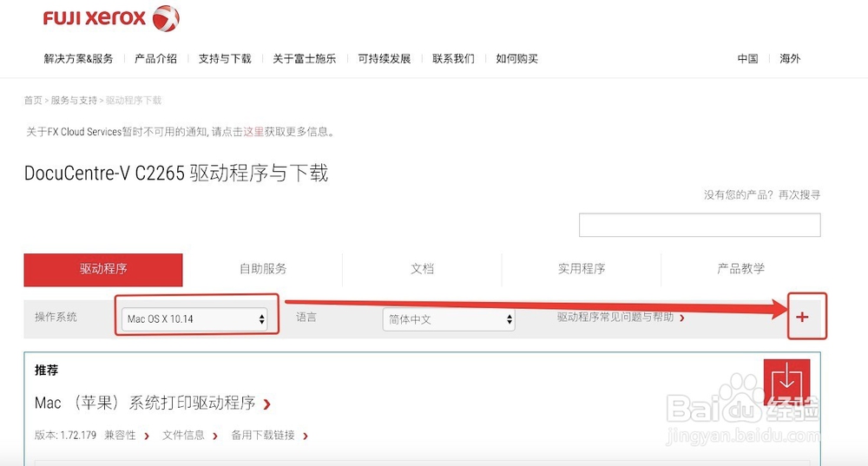Viewport: 868px width, 466px height.
Task: Open the 如何购买 menu item
Action: point(517,59)
